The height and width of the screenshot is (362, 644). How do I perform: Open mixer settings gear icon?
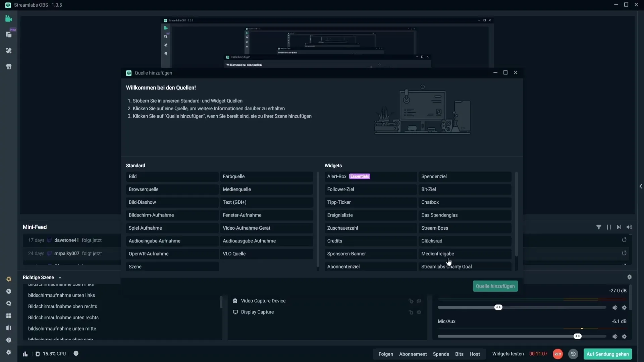point(630,277)
